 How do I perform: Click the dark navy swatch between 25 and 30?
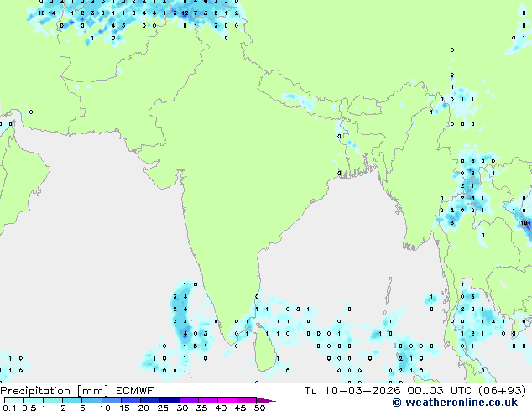pos(169,400)
